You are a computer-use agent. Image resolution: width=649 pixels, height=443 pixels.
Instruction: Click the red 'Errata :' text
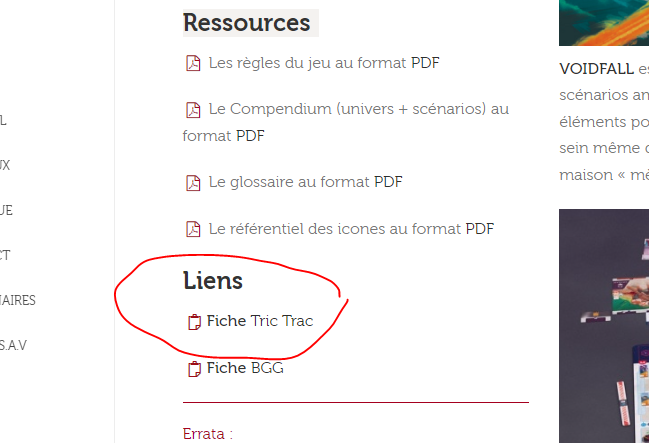pyautogui.click(x=208, y=434)
